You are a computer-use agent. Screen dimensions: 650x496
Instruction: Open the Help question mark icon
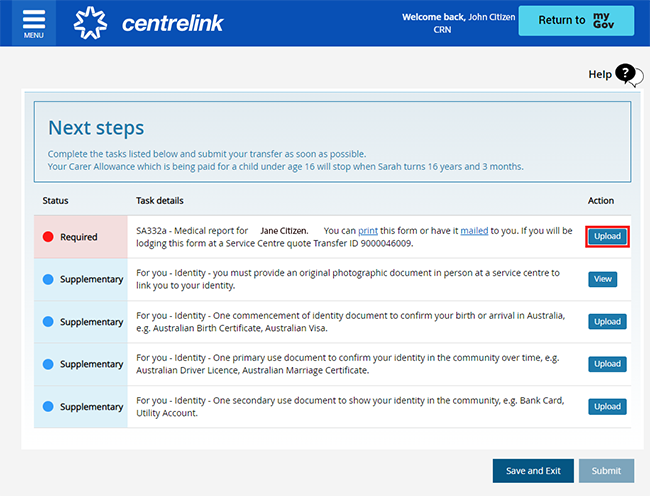(629, 75)
